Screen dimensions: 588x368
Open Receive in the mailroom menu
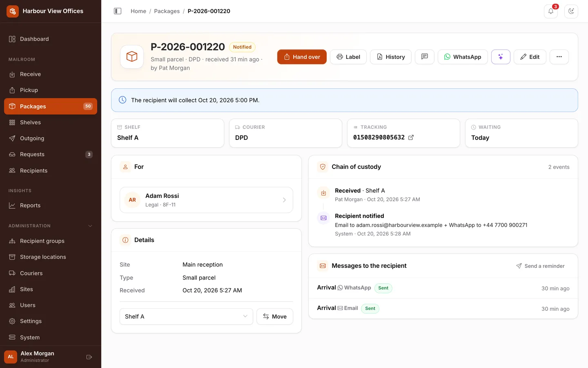coord(51,74)
